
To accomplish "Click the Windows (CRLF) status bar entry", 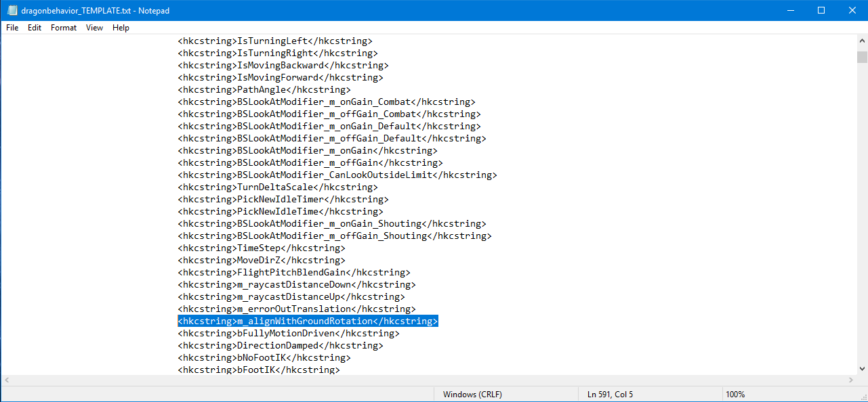I will pyautogui.click(x=473, y=395).
